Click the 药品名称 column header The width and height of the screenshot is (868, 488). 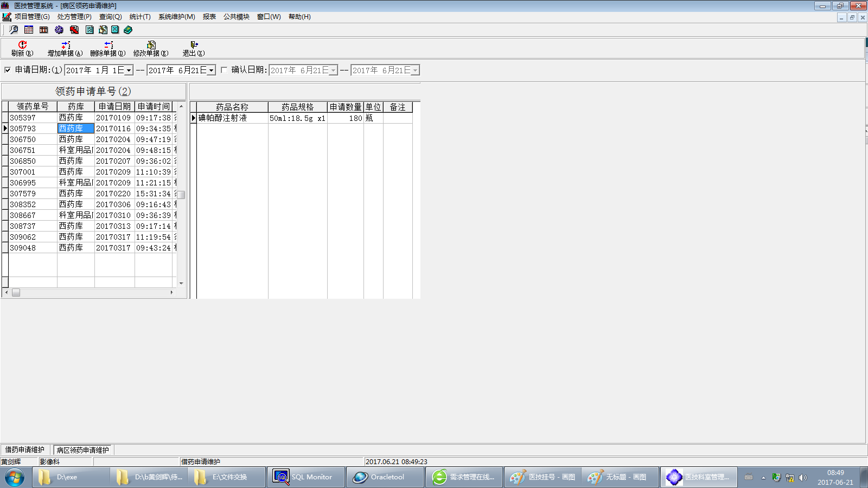coord(232,107)
